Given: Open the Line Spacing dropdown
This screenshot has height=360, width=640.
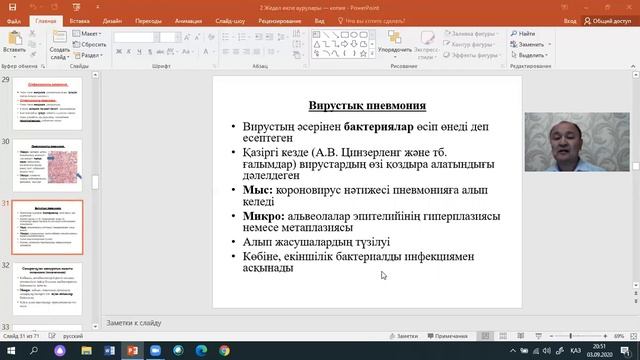Looking at the screenshot, I should tap(282, 38).
